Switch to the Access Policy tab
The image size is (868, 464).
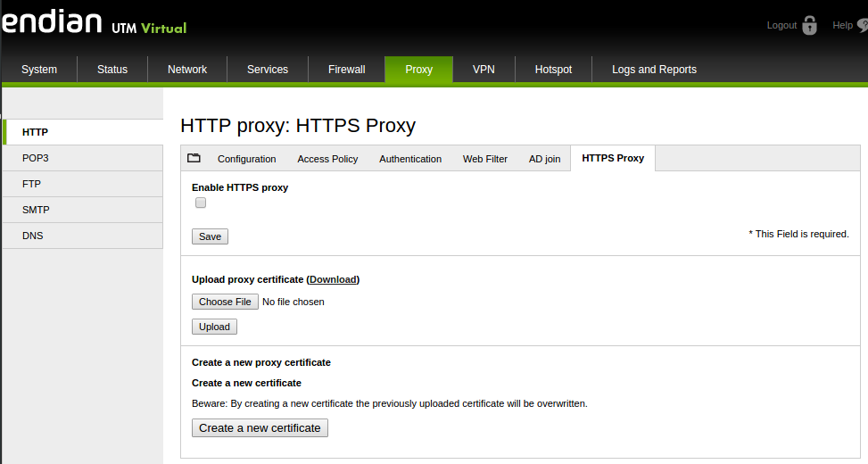327,159
